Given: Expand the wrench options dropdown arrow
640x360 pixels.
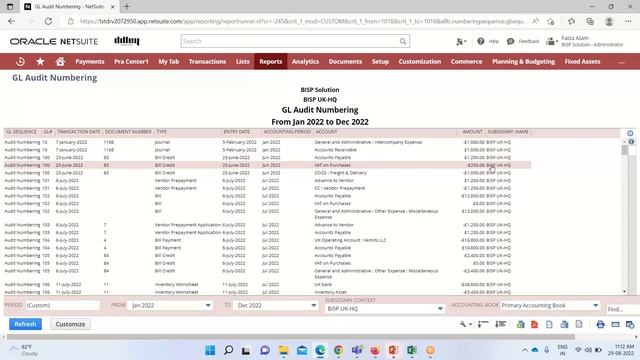Looking at the screenshot, I should 471,324.
